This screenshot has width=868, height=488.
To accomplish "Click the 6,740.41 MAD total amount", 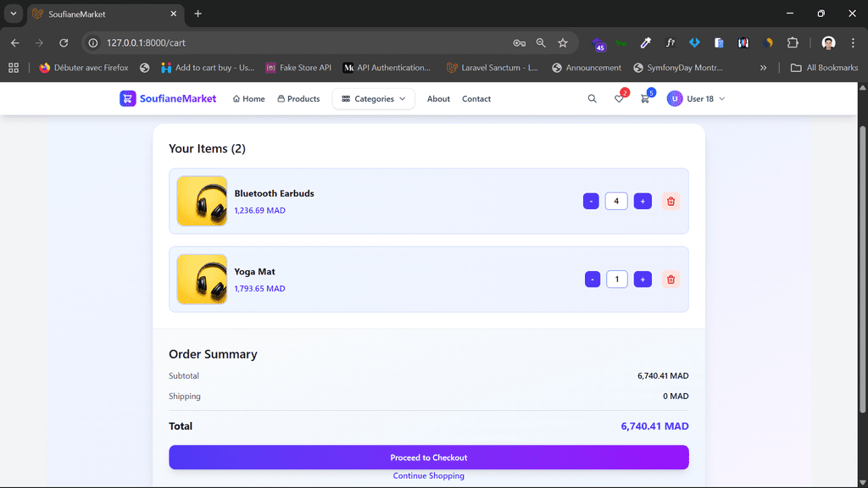I will point(655,426).
